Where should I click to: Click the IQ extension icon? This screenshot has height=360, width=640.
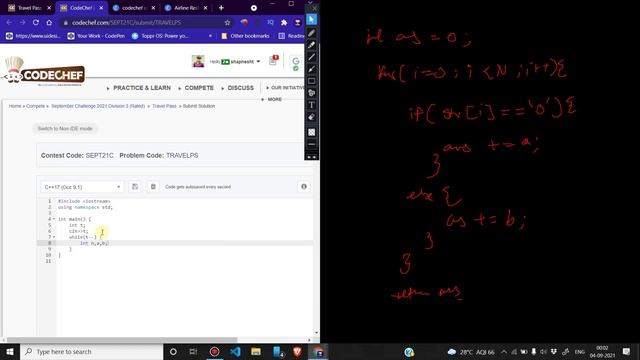[x=270, y=22]
